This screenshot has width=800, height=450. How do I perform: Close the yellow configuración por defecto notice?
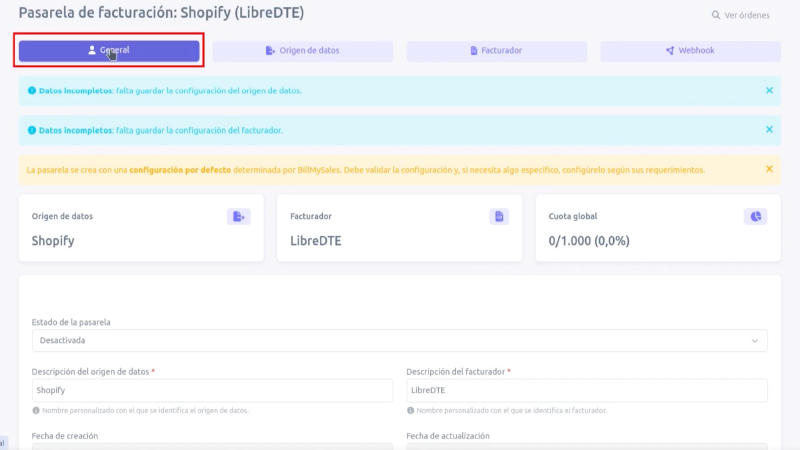pyautogui.click(x=769, y=169)
